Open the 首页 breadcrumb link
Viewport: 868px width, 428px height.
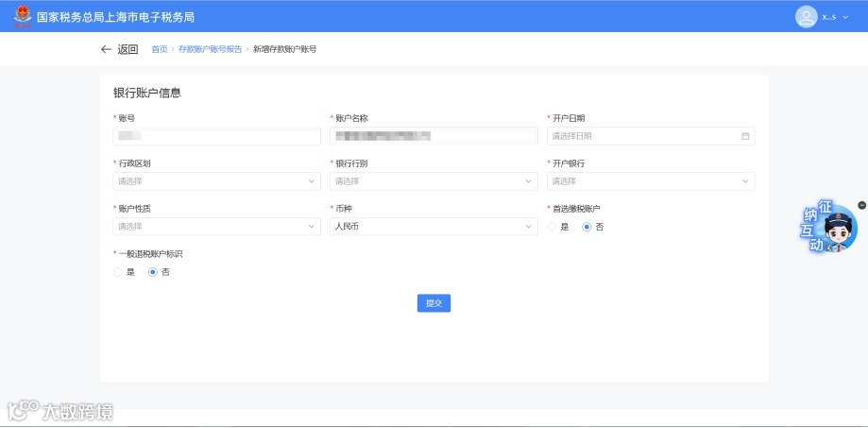160,49
